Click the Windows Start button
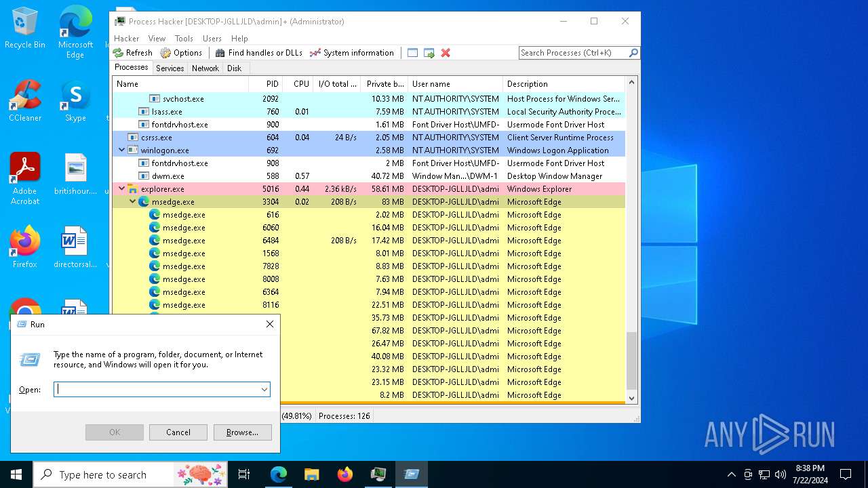868x488 pixels. click(x=16, y=474)
